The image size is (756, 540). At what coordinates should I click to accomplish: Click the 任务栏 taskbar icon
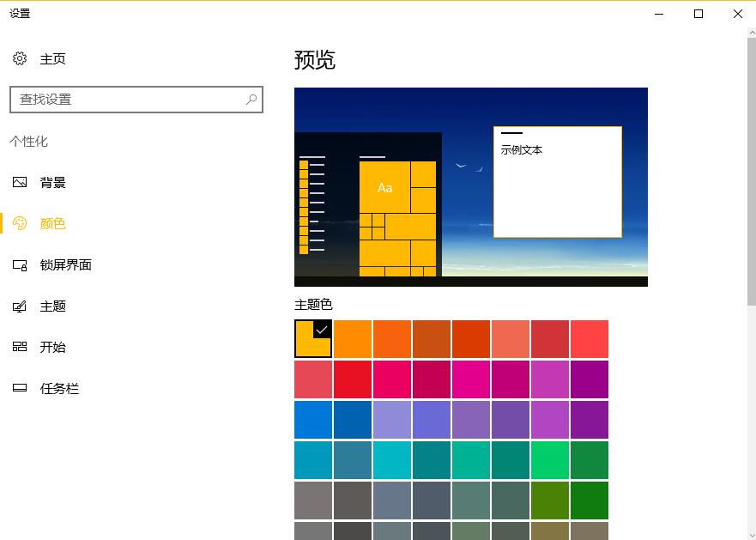tap(20, 388)
